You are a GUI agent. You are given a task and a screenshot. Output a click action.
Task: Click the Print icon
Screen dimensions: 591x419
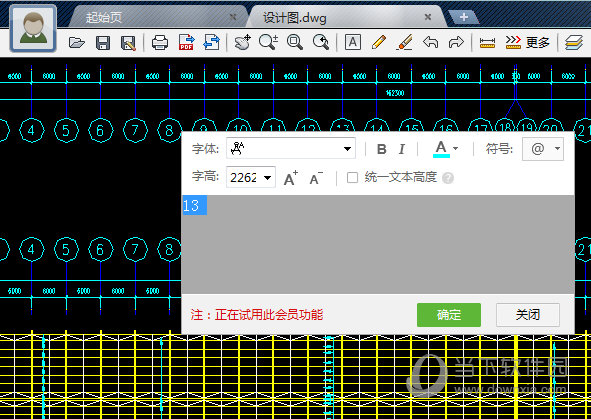click(x=160, y=42)
